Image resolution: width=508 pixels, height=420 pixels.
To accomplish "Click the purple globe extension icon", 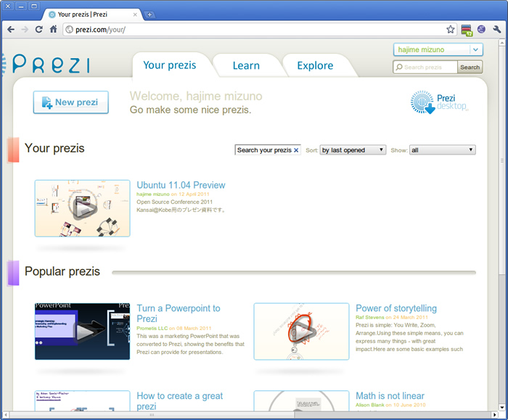I will pyautogui.click(x=481, y=30).
